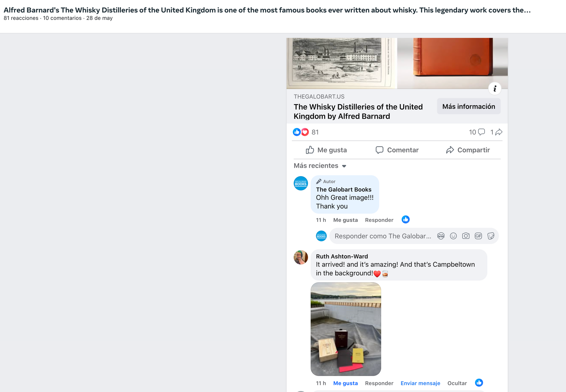Toggle Me gusta on The Galobart Books comment
This screenshot has height=392, width=566.
click(x=345, y=220)
